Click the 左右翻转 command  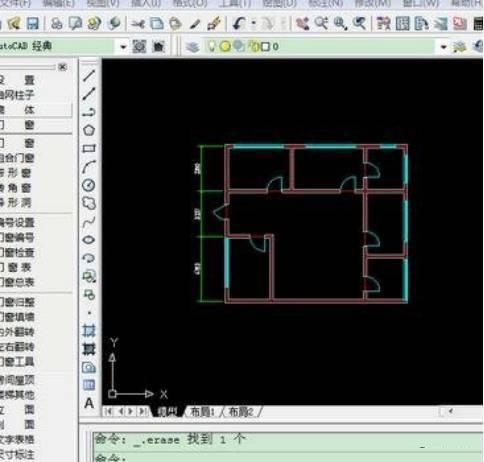[x=17, y=347]
